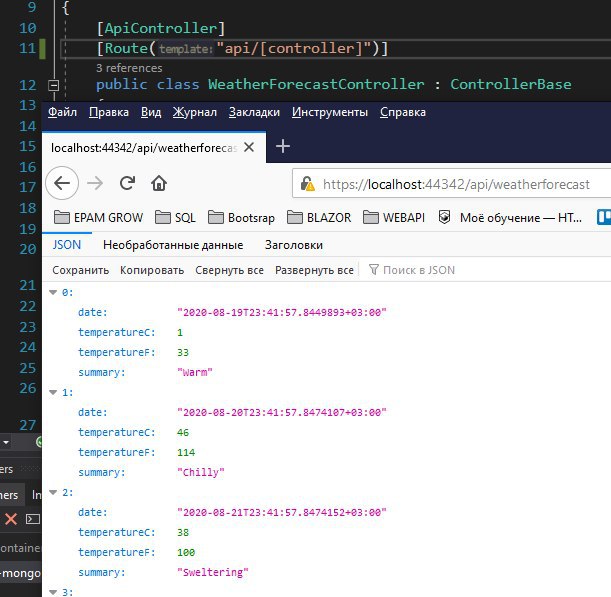Click the "Warm" summary value
611x597 pixels.
194,373
